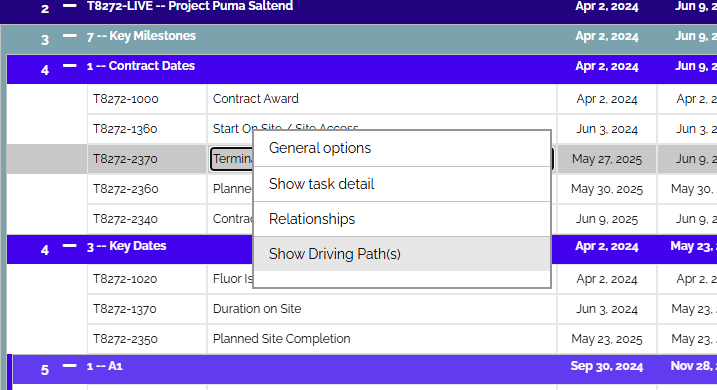Select Jun 3, 2024 date for Start On Site
This screenshot has width=717, height=390.
607,129
